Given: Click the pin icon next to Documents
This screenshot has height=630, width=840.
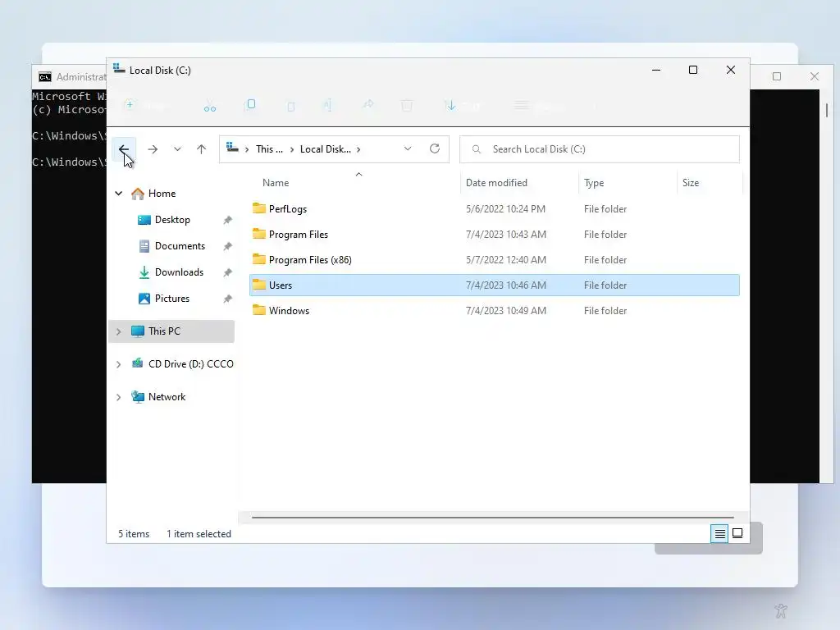Looking at the screenshot, I should [228, 246].
